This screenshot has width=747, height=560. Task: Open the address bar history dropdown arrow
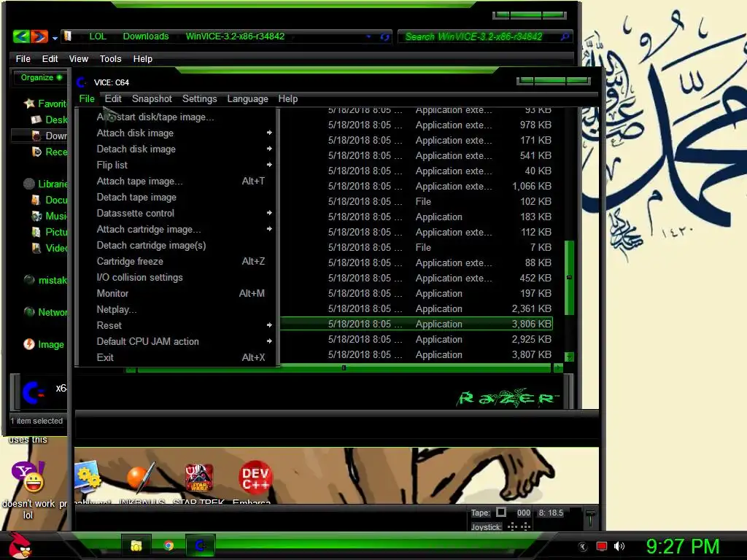[368, 36]
